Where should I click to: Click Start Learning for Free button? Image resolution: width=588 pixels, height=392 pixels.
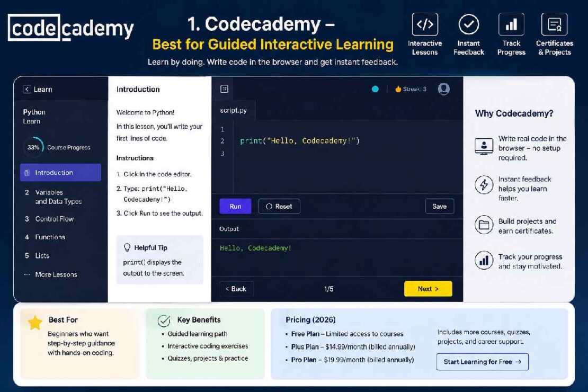pos(482,362)
